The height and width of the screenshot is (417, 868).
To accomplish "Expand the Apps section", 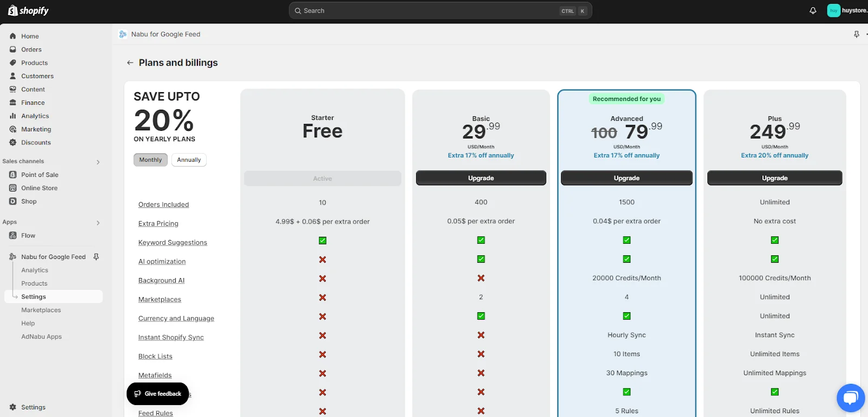I will pyautogui.click(x=98, y=223).
